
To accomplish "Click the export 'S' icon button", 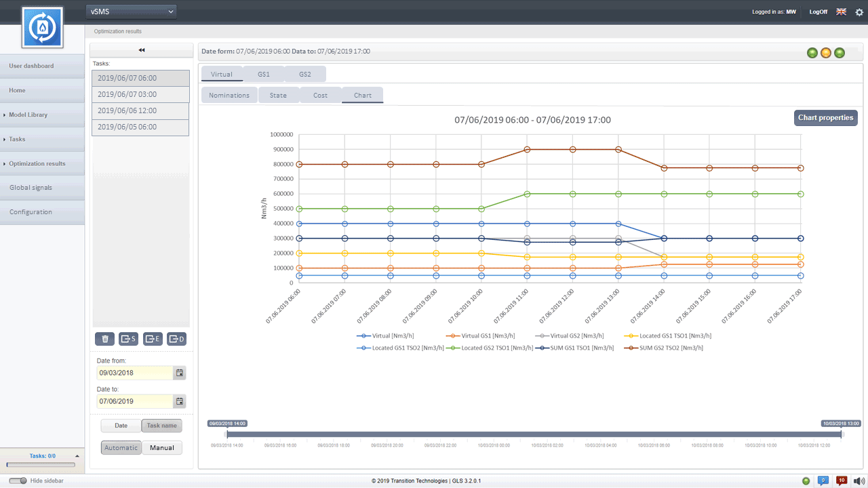I will click(128, 339).
